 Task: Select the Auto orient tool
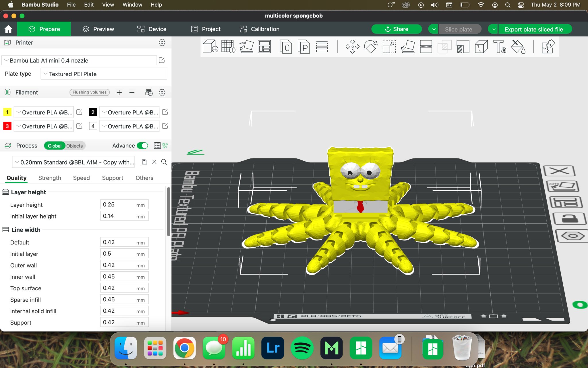tap(246, 47)
